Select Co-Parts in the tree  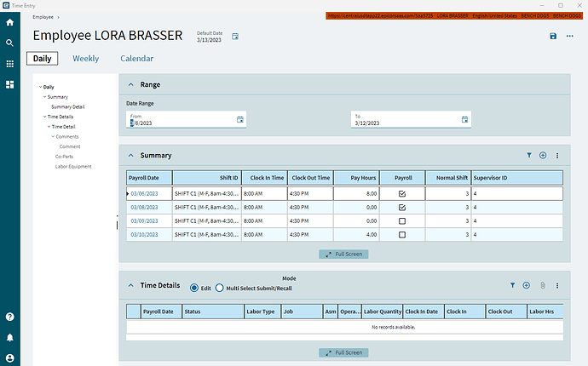point(64,157)
